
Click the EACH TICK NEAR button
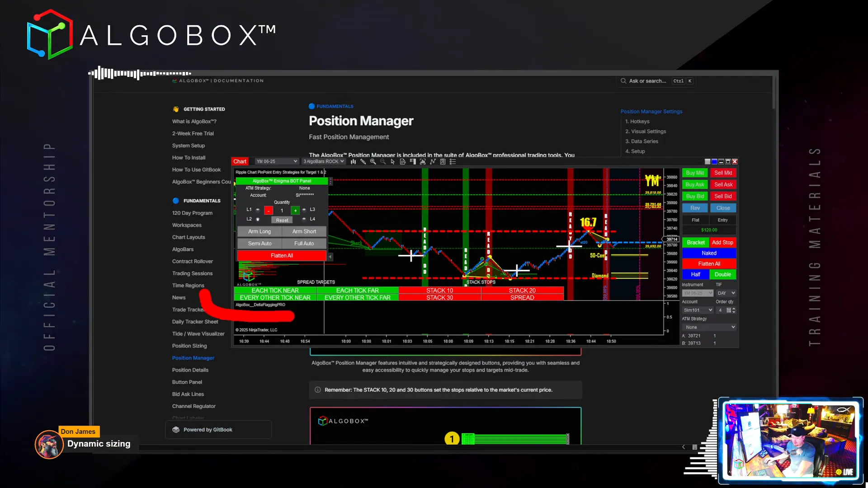(x=275, y=291)
